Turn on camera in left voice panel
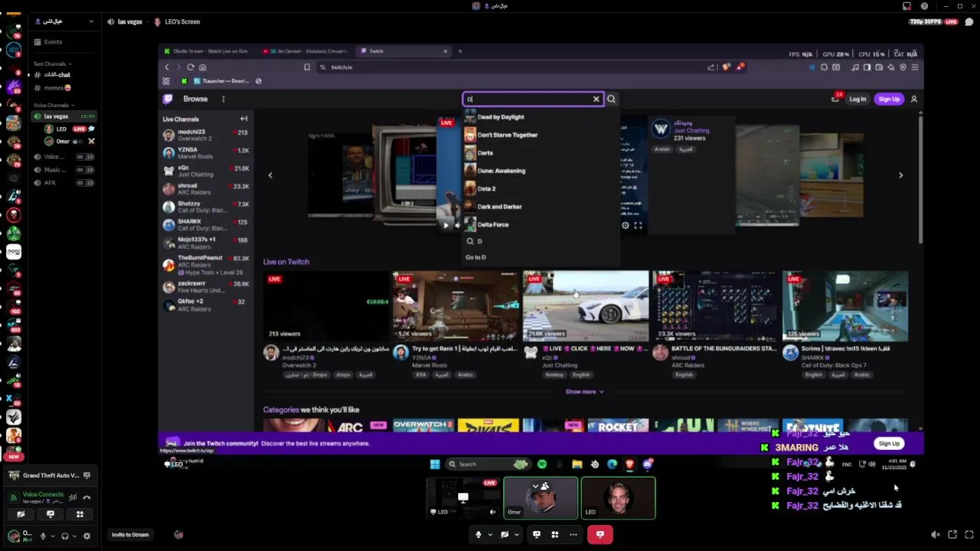 point(21,514)
